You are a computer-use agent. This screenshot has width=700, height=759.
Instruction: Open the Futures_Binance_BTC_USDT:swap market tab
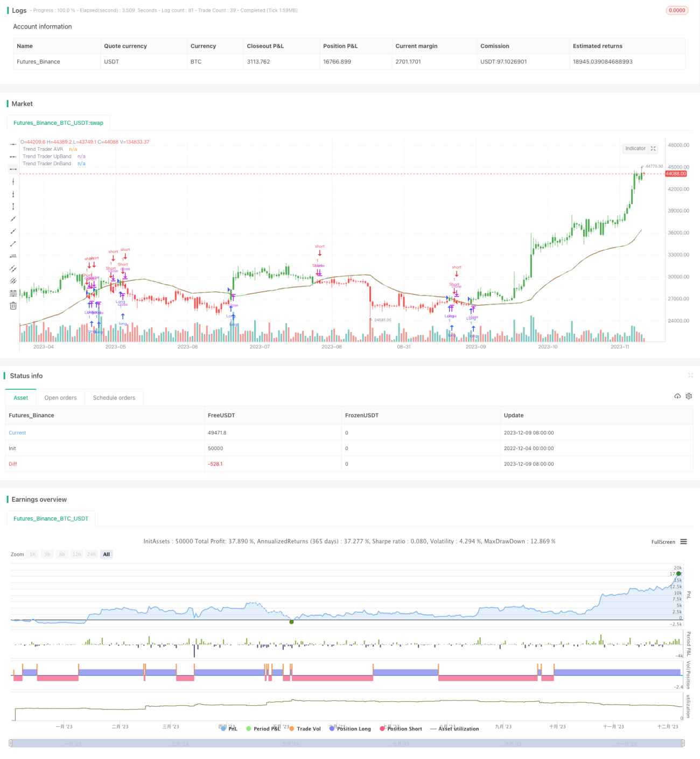(58, 123)
